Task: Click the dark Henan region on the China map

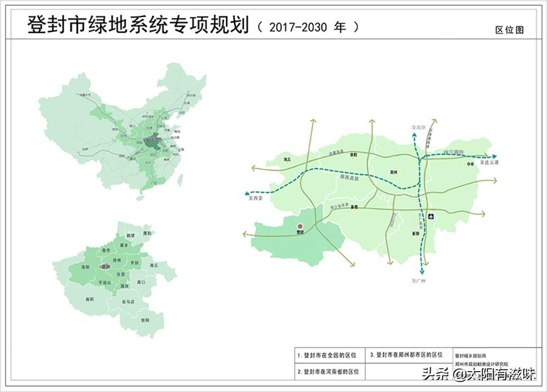Action: [x=153, y=142]
